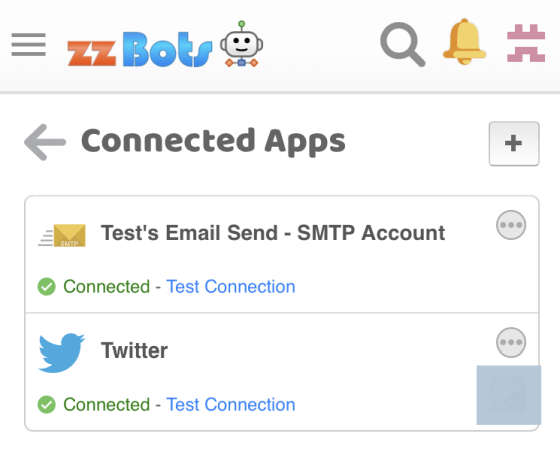Click the Connected Apps page heading
The image size is (560, 470).
click(213, 142)
